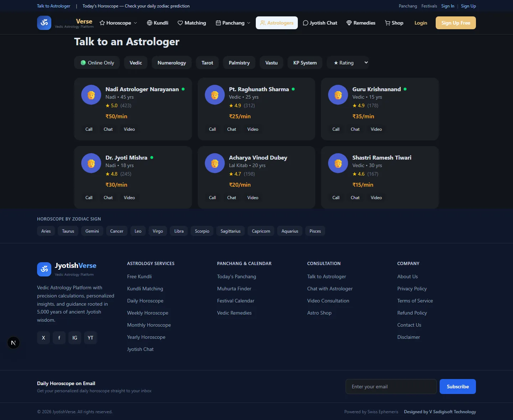Click the gem icon beside Remedies
513x420 pixels.
349,23
